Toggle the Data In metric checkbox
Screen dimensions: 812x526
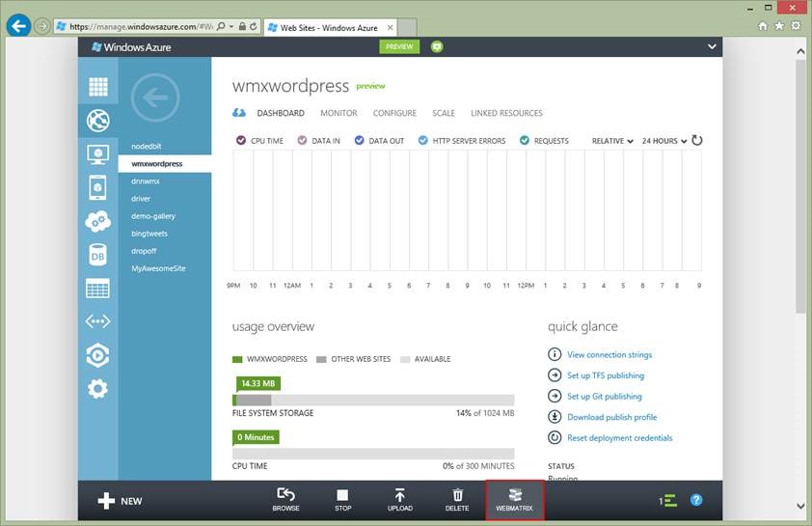(x=303, y=141)
